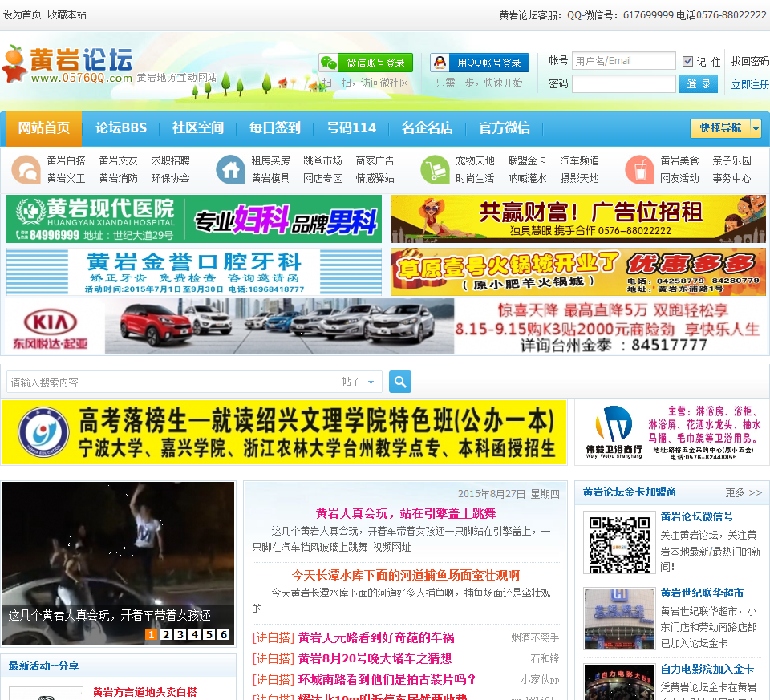
Task: Open the 事务中心 board link
Action: point(731,178)
